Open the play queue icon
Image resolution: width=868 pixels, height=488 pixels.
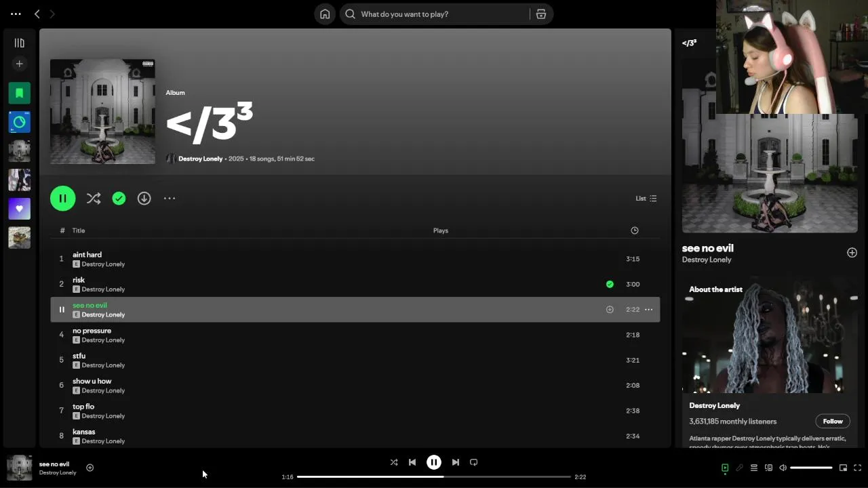(754, 468)
